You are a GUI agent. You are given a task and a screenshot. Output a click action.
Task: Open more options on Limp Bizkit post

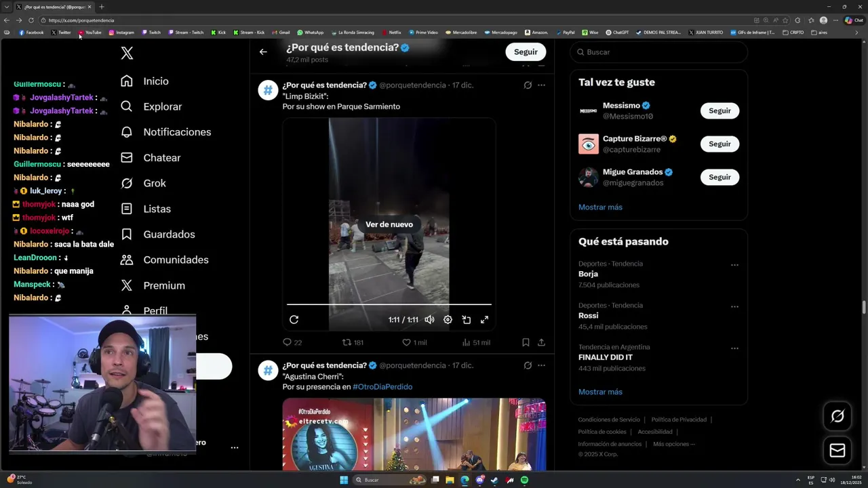pyautogui.click(x=541, y=85)
